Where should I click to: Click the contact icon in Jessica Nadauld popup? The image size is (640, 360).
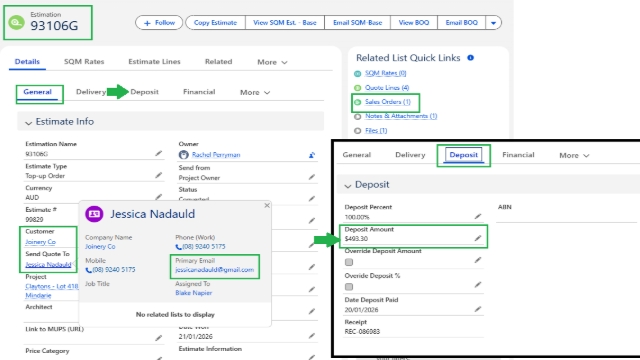[94, 214]
